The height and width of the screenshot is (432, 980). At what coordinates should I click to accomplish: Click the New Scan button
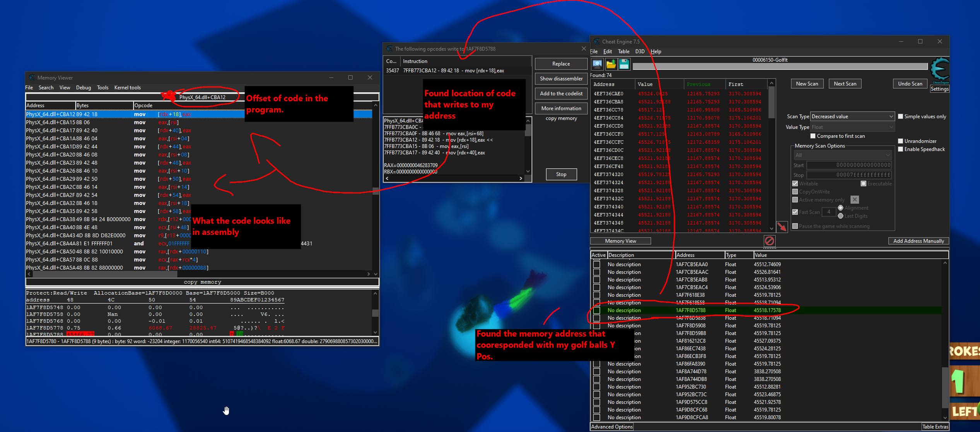tap(807, 84)
